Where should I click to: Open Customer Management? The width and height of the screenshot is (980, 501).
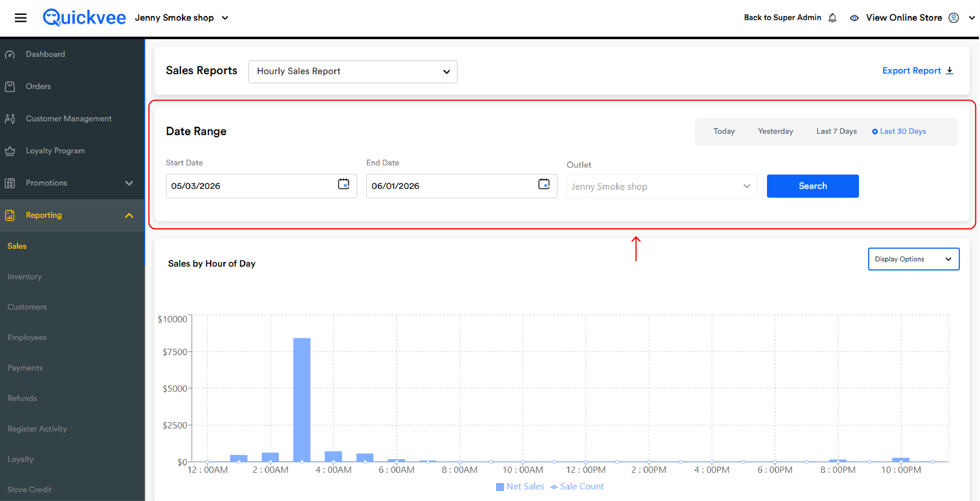[68, 118]
